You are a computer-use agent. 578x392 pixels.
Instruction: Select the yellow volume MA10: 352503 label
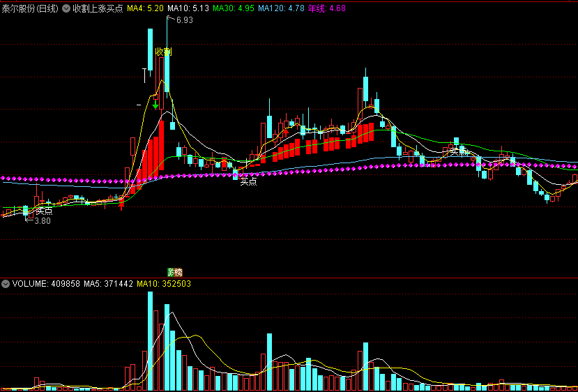tap(164, 284)
